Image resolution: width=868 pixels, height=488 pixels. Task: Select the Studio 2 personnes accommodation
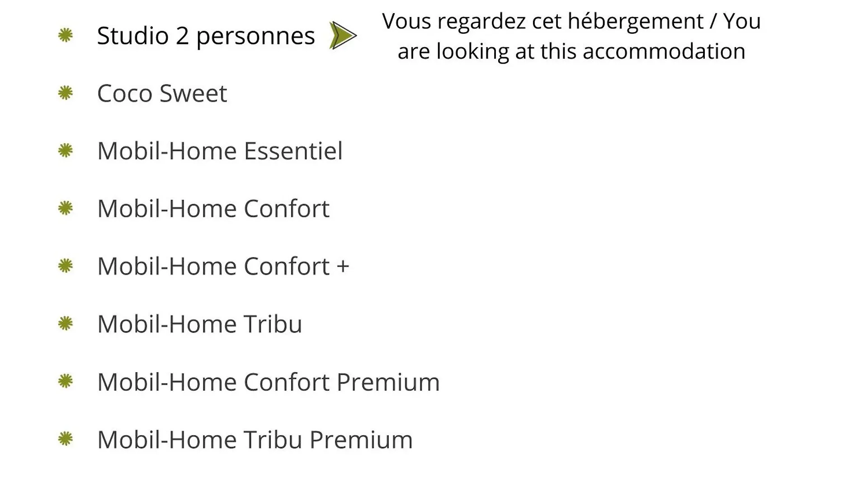point(206,36)
